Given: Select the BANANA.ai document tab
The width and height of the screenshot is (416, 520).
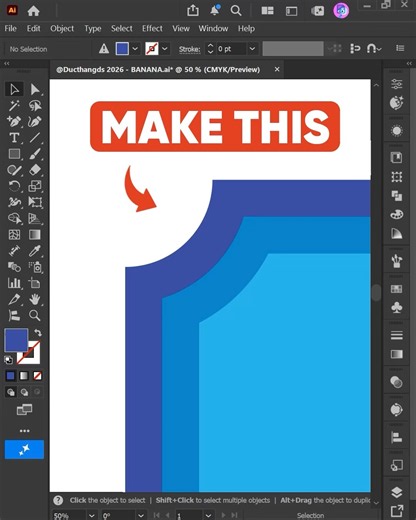Looking at the screenshot, I should click(158, 70).
